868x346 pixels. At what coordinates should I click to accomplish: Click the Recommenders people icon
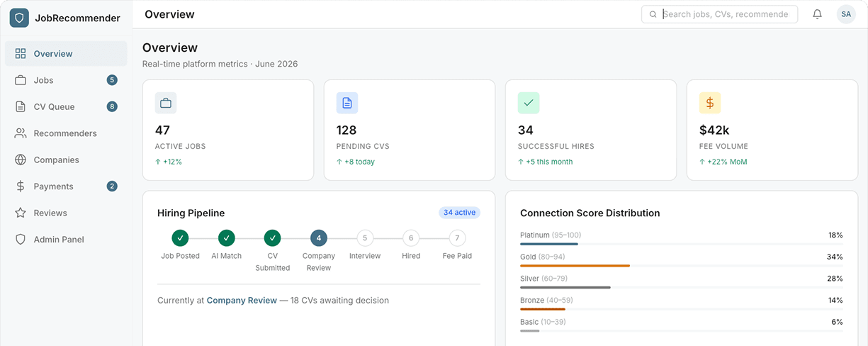(x=21, y=133)
